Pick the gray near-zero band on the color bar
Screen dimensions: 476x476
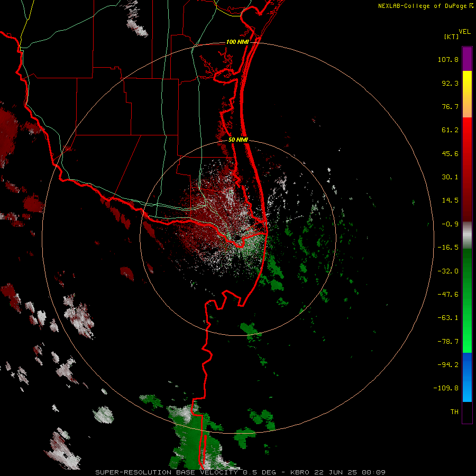click(467, 234)
